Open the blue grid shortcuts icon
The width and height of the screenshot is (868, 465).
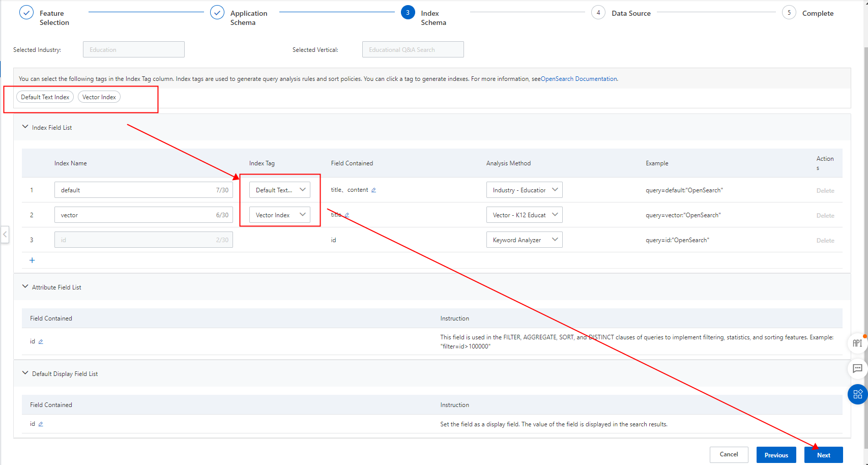857,394
